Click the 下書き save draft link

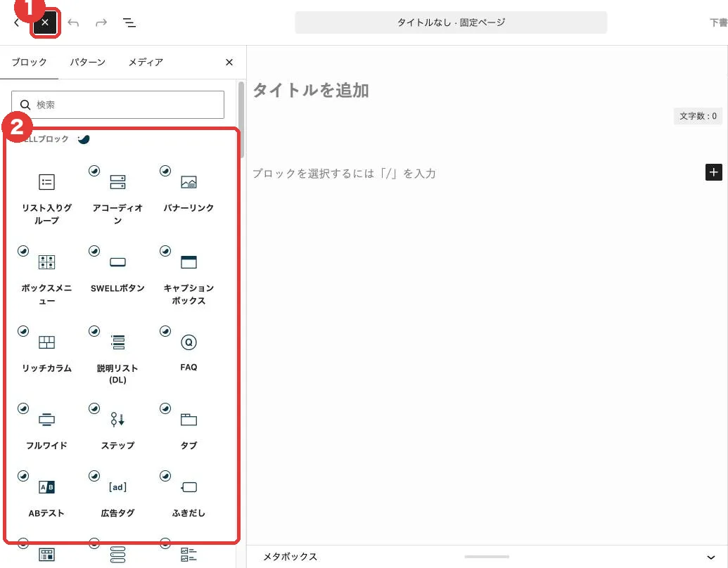coord(719,22)
